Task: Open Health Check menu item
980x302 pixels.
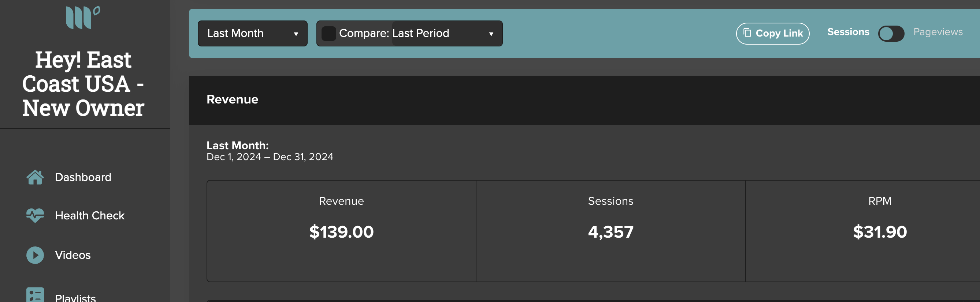Action: 90,215
